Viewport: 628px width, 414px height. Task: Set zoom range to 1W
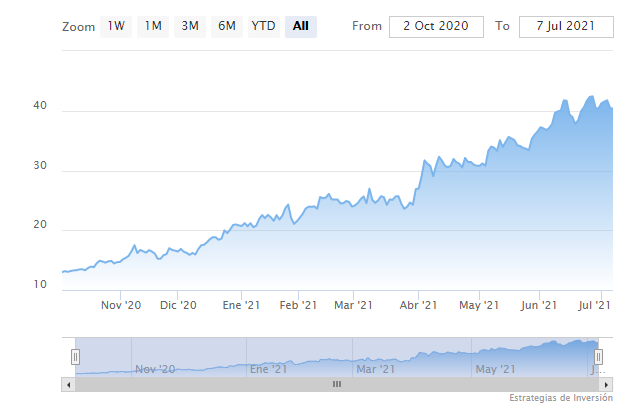[116, 27]
